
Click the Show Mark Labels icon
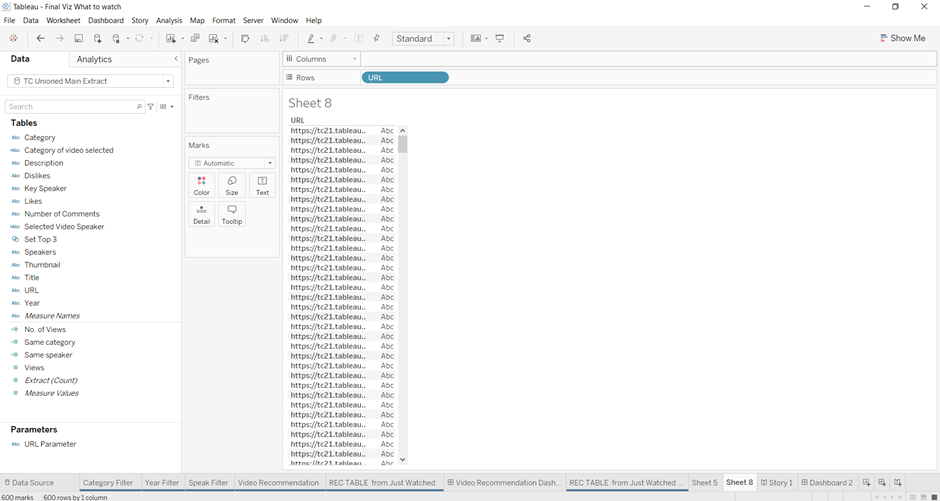click(358, 38)
